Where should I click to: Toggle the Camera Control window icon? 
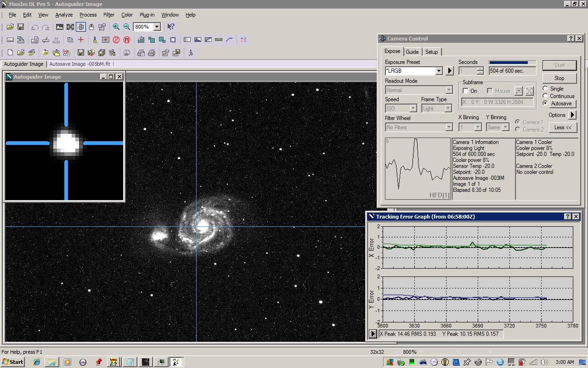(x=81, y=27)
